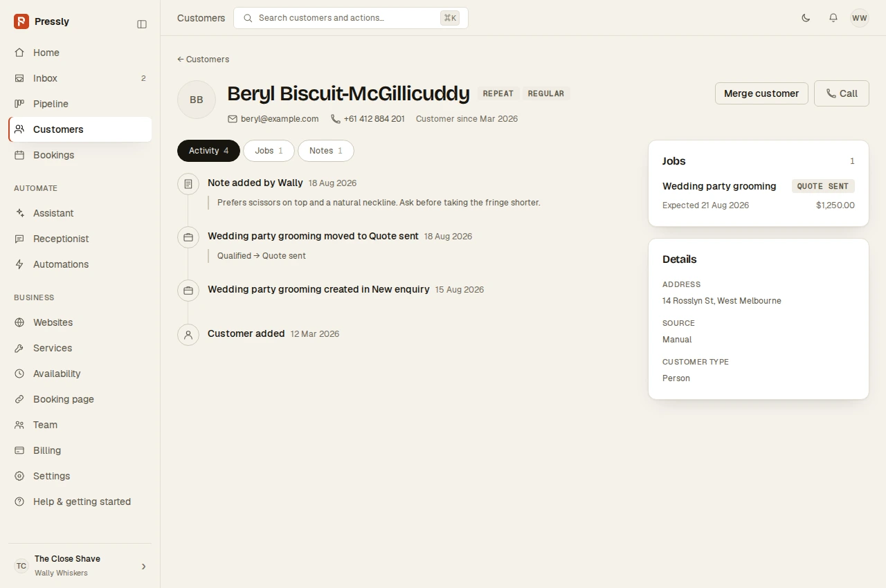Image resolution: width=886 pixels, height=588 pixels.
Task: Open Pipeline in the sidebar
Action: point(80,104)
